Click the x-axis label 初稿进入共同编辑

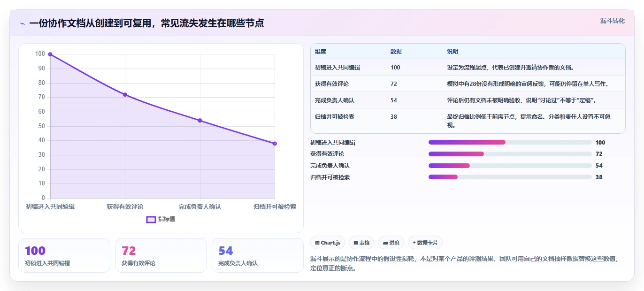coord(50,207)
